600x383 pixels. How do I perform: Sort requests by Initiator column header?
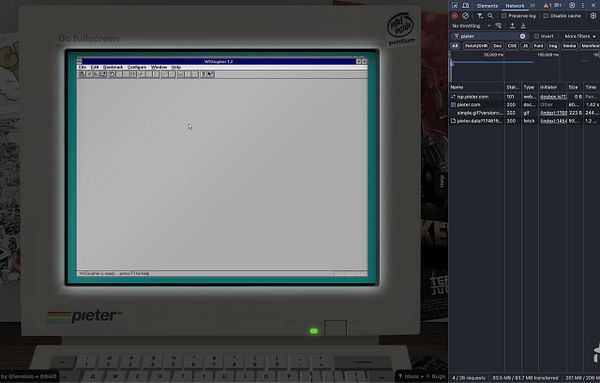(x=552, y=87)
